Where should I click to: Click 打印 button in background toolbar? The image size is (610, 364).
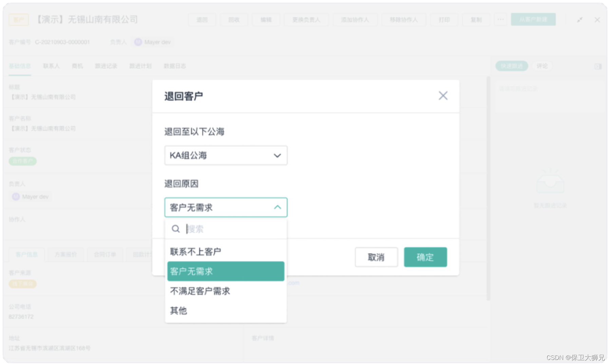tap(444, 20)
